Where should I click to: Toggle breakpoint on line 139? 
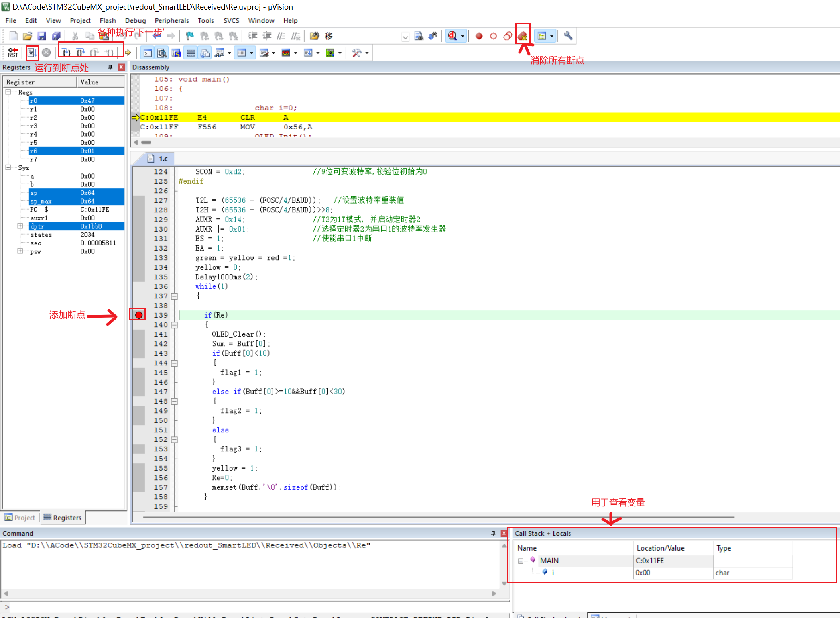pos(138,315)
